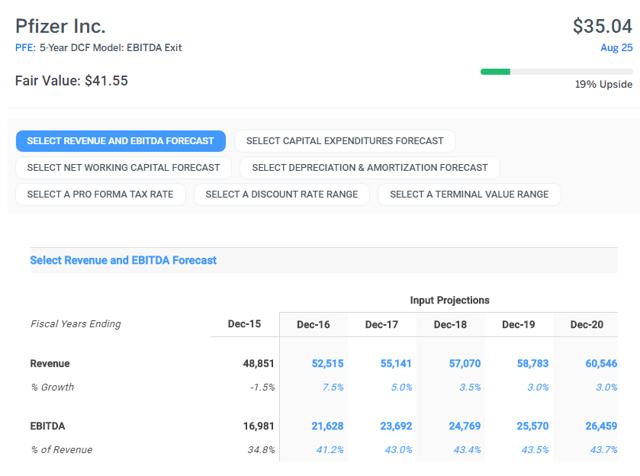The width and height of the screenshot is (640, 476).
Task: Click the PFE ticker link
Action: click(25, 47)
